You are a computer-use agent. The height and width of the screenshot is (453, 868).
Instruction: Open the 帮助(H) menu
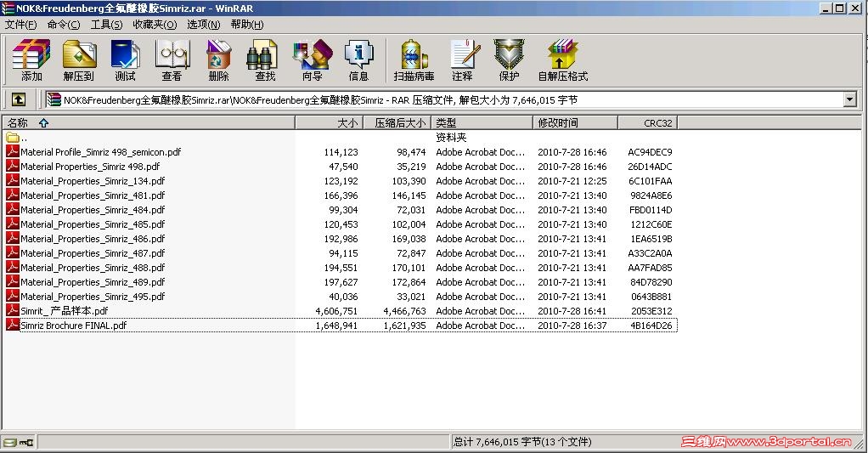[247, 25]
